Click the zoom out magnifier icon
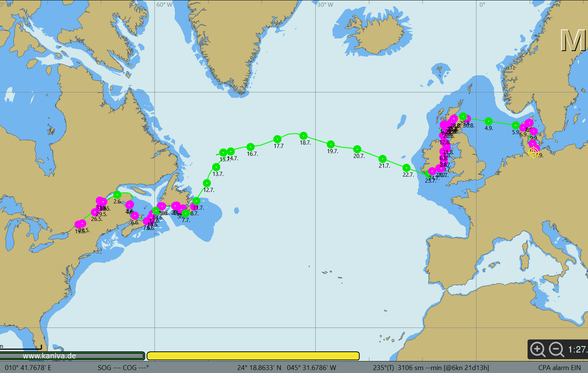 click(x=556, y=350)
